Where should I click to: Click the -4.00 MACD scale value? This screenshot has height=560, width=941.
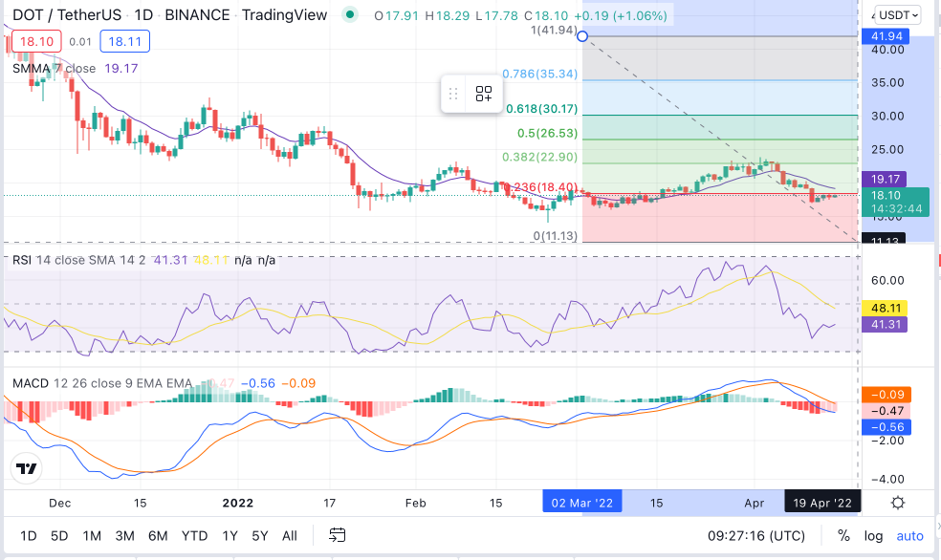(887, 479)
